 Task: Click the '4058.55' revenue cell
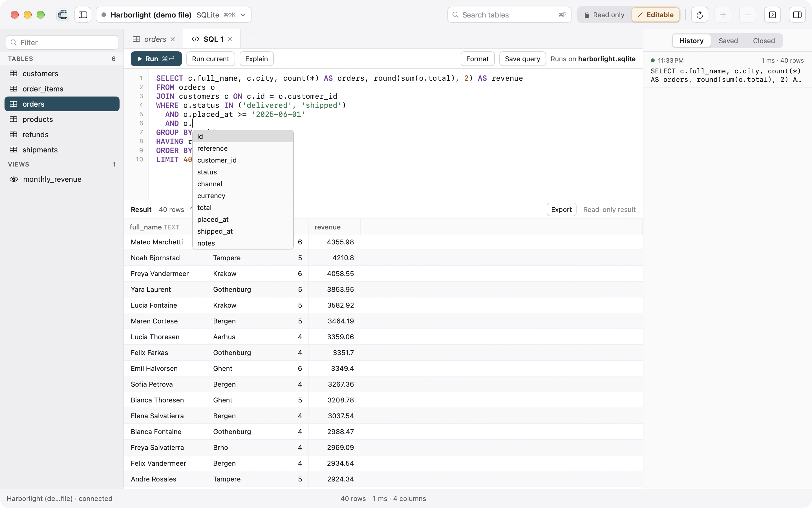[335, 273]
